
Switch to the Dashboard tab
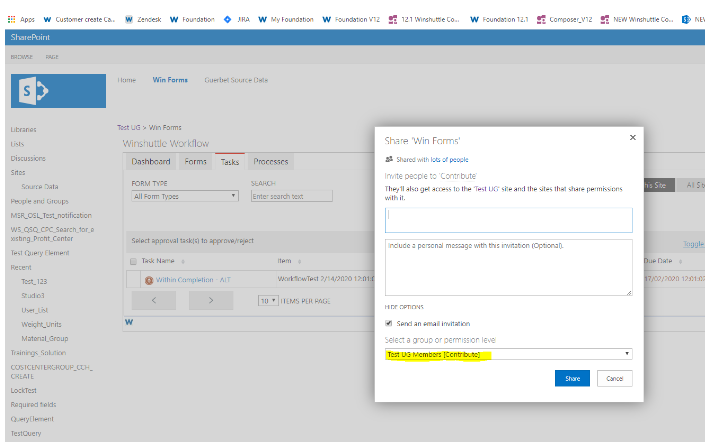point(151,162)
